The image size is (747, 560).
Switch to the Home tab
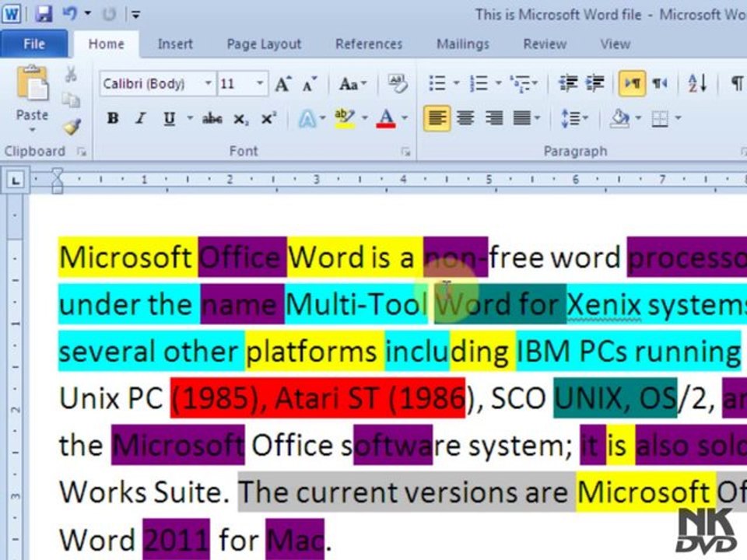tap(106, 44)
